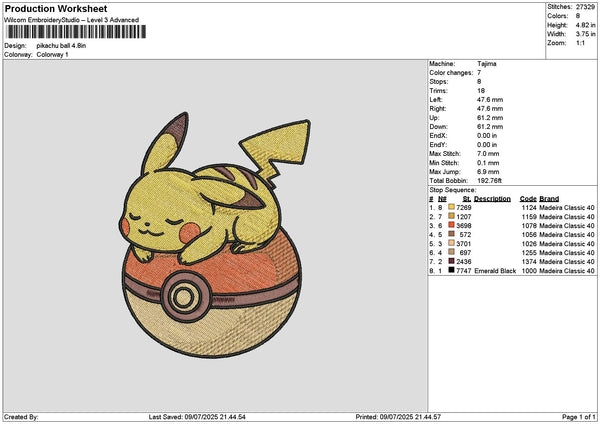Image resolution: width=600 pixels, height=424 pixels.
Task: Click the EndX value 0.00 in
Action: pos(487,136)
